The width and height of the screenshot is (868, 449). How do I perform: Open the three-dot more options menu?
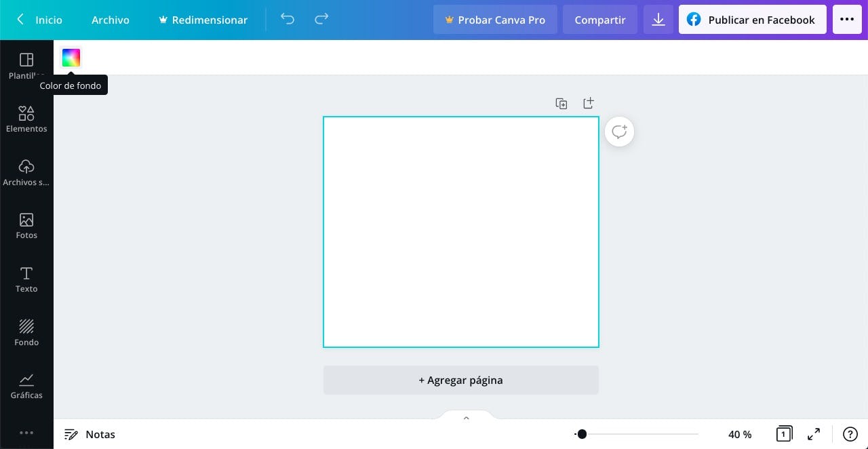tap(846, 20)
